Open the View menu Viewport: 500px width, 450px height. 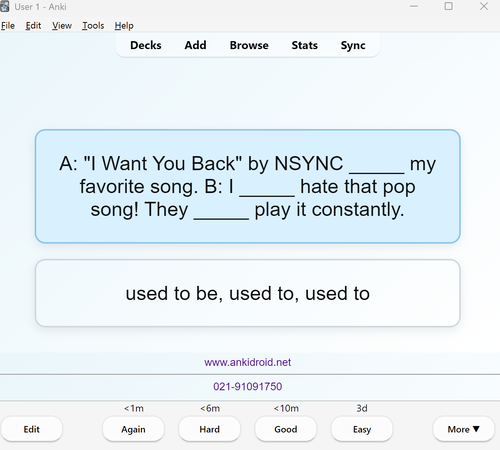[x=62, y=26]
